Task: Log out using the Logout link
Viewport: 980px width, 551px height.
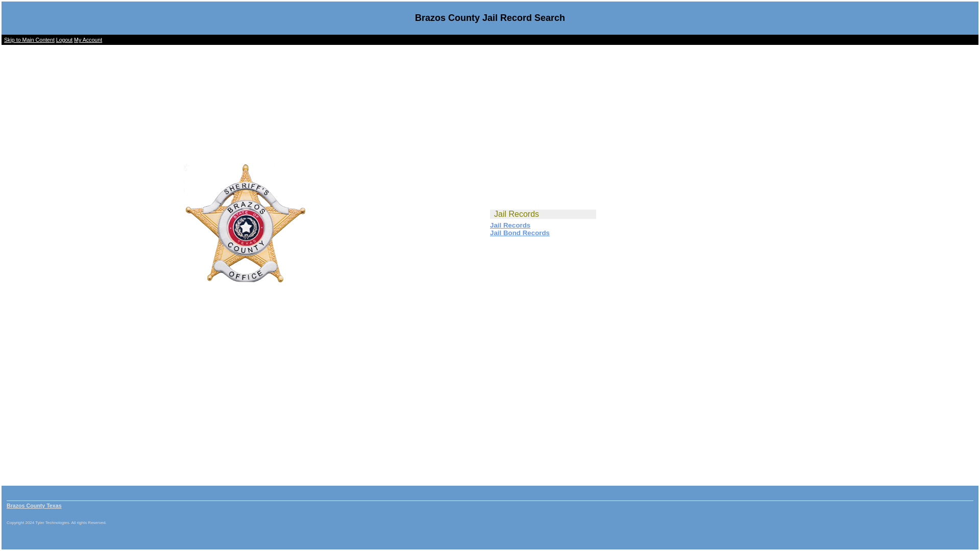Action: pyautogui.click(x=64, y=40)
